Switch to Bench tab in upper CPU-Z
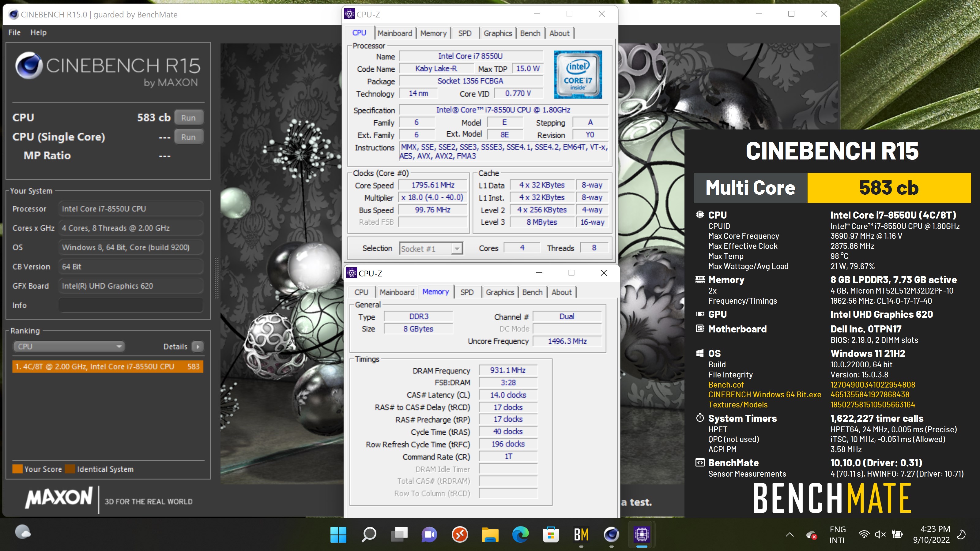The image size is (980, 551). click(x=530, y=33)
